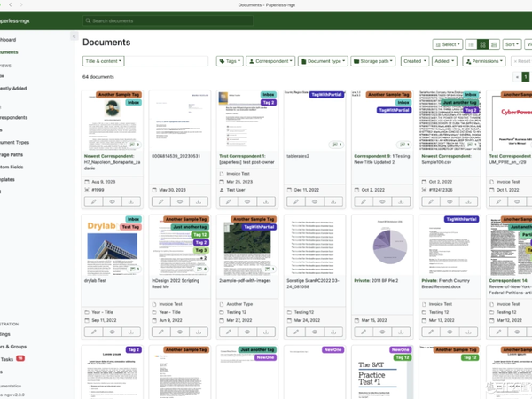The width and height of the screenshot is (532, 399).
Task: Open the Correspondent filter dropdown
Action: coord(270,61)
